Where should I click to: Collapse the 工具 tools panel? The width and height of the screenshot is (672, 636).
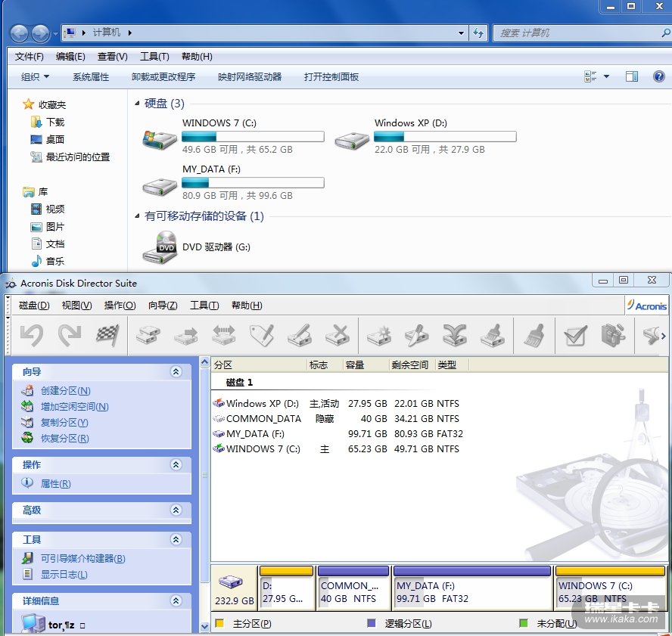tap(176, 539)
